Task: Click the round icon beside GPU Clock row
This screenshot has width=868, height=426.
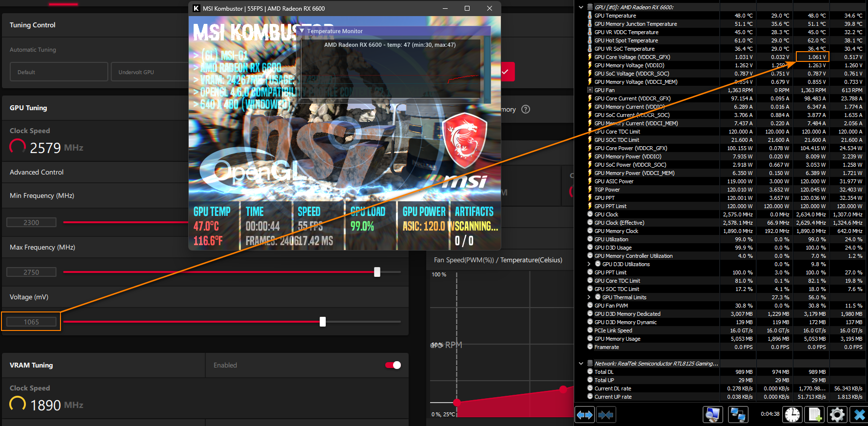Action: pyautogui.click(x=590, y=214)
